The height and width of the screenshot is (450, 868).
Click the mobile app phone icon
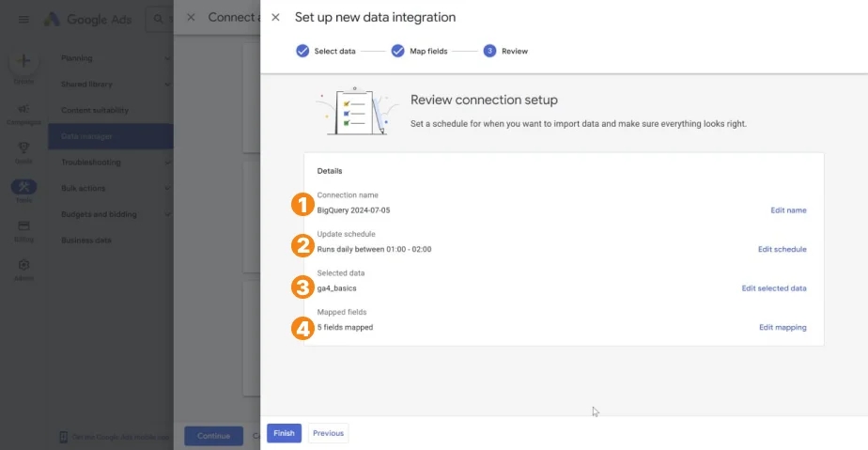pyautogui.click(x=63, y=437)
